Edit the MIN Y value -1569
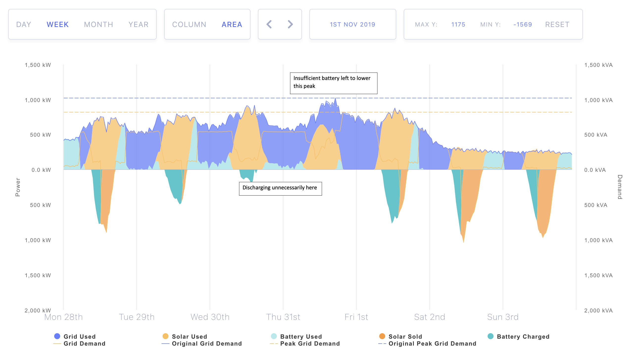Image resolution: width=644 pixels, height=354 pixels. 522,25
